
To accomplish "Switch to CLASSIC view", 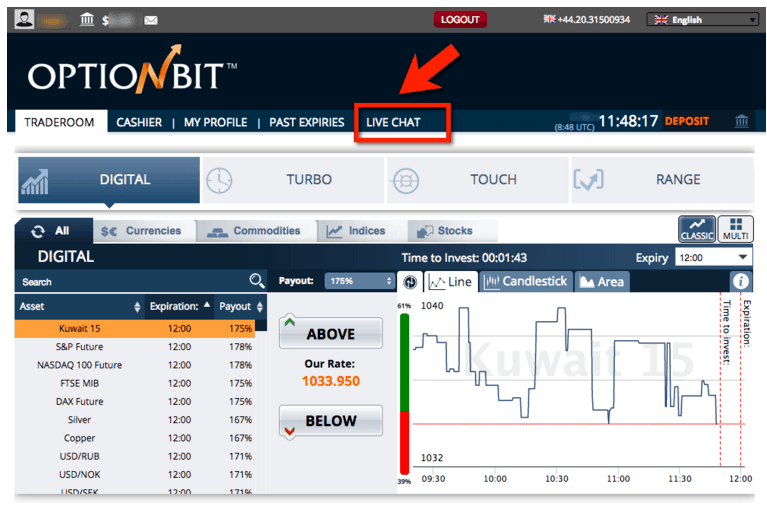I will (697, 229).
